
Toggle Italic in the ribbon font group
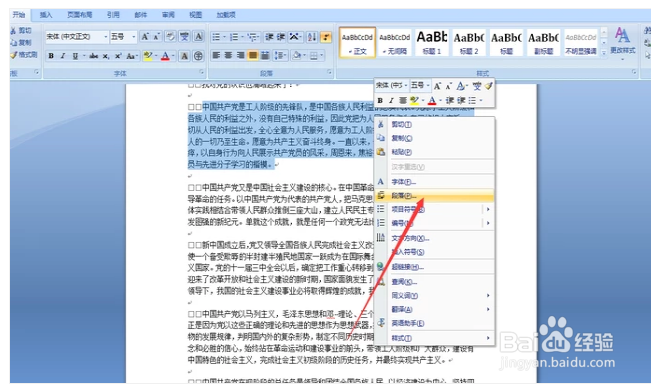tap(63, 56)
